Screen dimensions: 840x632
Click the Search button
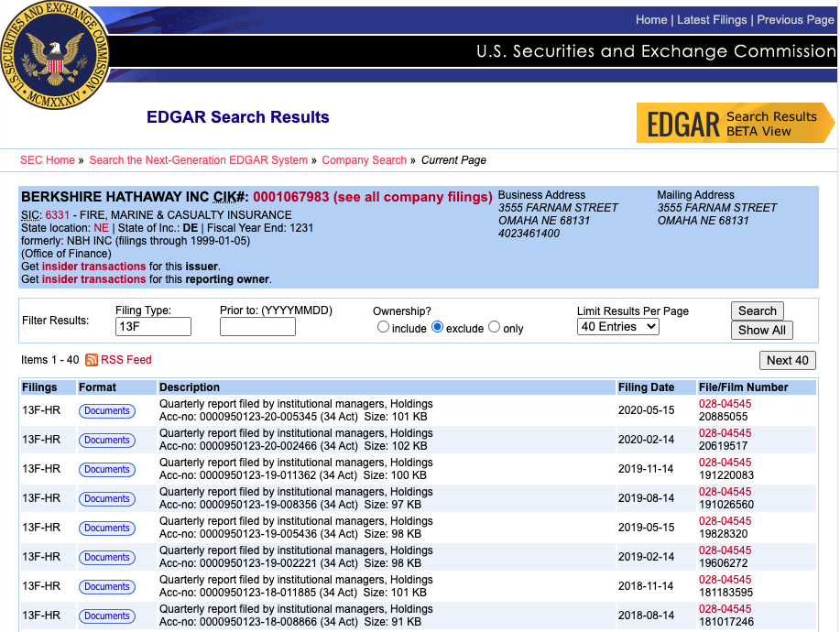[x=758, y=311]
